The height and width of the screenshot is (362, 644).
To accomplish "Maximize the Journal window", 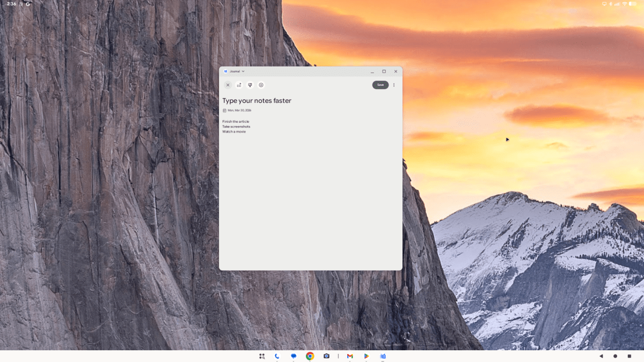I will point(384,71).
